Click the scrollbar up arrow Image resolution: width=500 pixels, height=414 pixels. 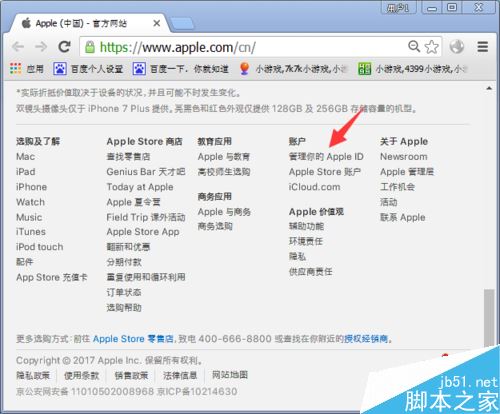[489, 88]
